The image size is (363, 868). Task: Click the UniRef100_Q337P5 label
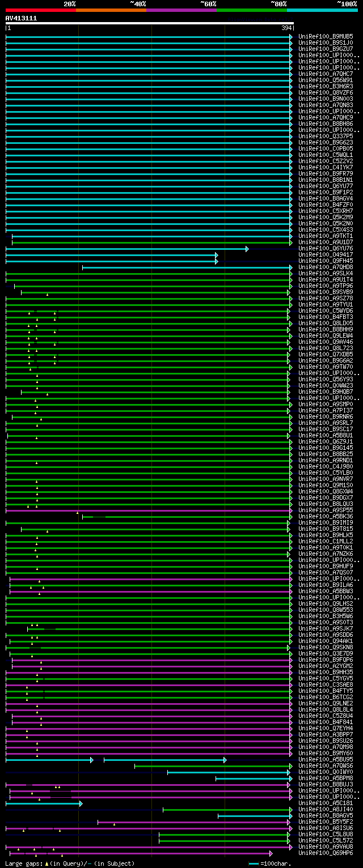(326, 136)
